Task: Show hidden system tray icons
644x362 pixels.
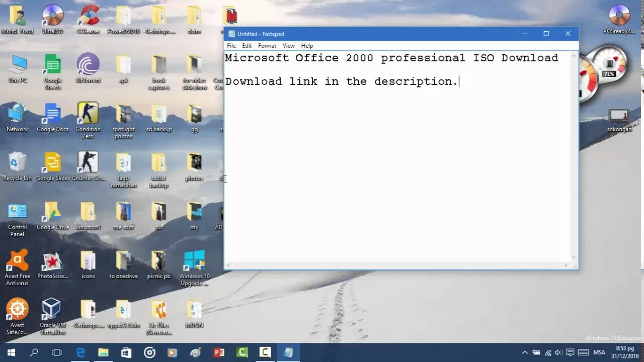Action: pyautogui.click(x=525, y=352)
